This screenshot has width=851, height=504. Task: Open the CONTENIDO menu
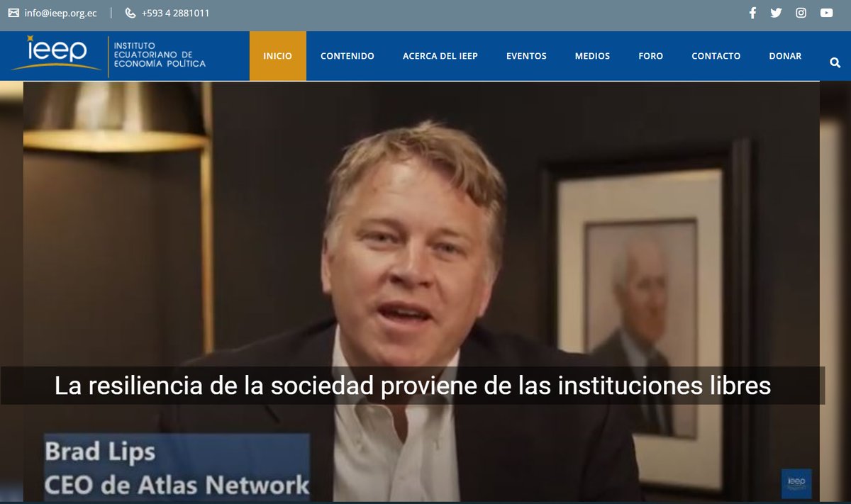tap(347, 56)
